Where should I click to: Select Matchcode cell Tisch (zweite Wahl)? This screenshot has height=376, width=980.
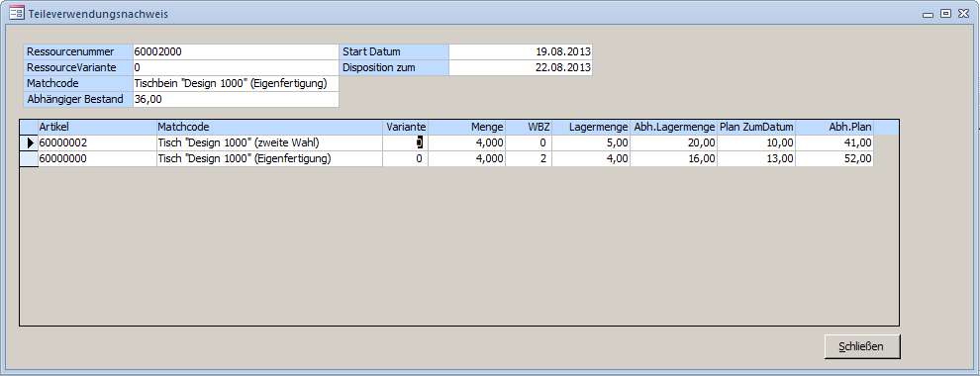(x=269, y=143)
